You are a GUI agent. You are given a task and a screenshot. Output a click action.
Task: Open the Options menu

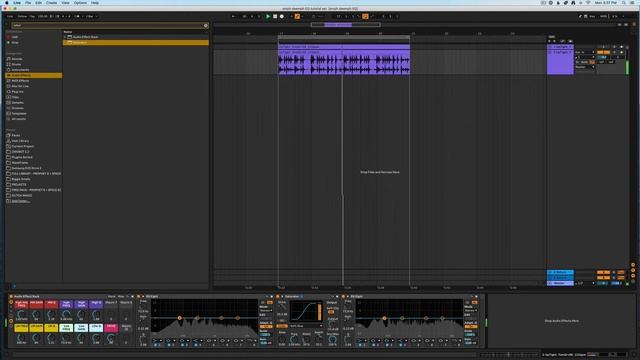[80, 3]
